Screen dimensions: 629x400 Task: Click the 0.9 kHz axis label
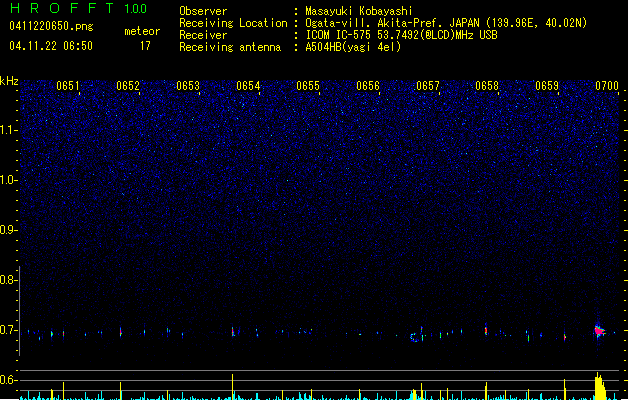pyautogui.click(x=8, y=230)
